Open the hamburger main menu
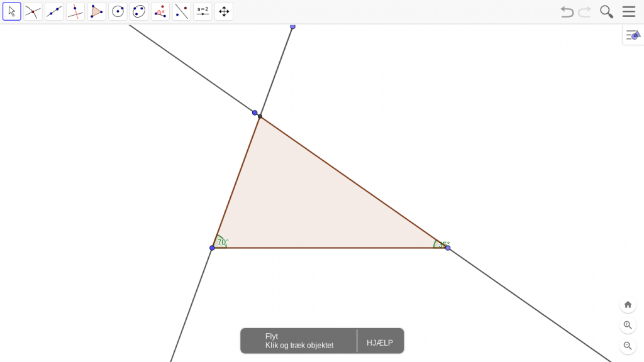644x362 pixels. pos(629,11)
